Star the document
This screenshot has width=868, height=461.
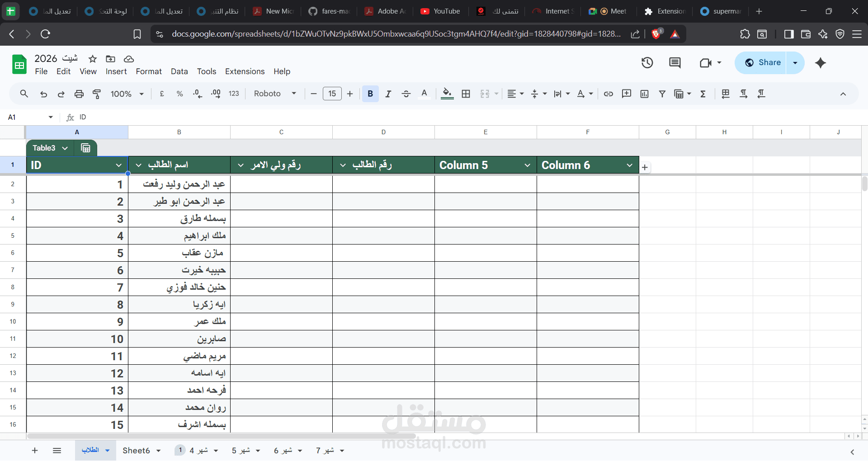click(93, 59)
